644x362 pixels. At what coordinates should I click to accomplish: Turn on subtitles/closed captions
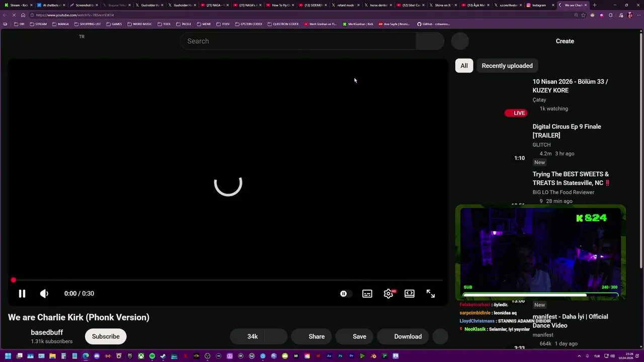tap(367, 294)
